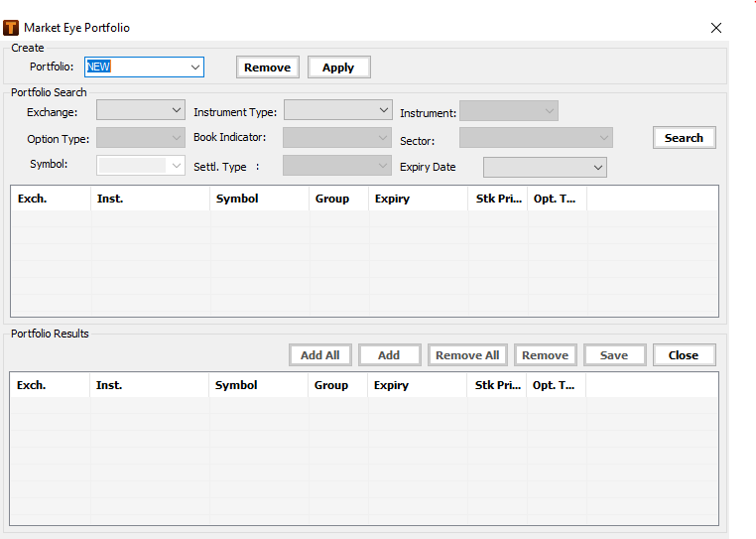
Task: Click the Search button
Action: pyautogui.click(x=685, y=138)
